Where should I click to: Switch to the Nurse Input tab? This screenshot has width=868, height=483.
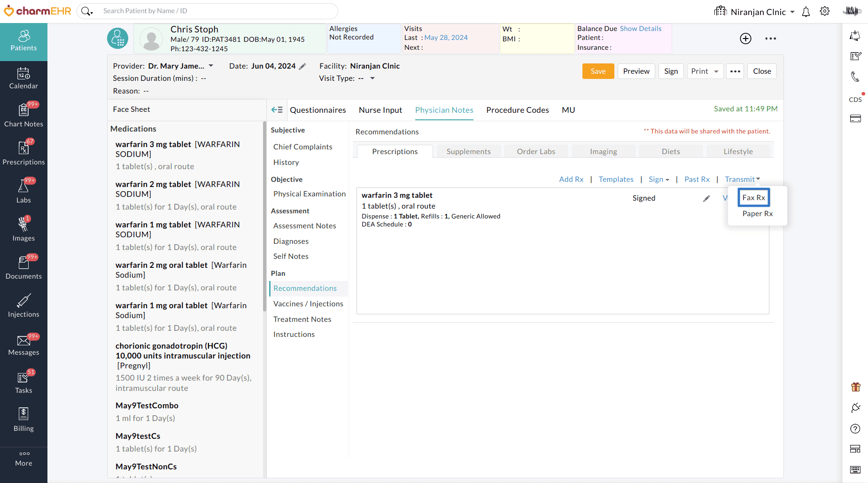pyautogui.click(x=380, y=110)
